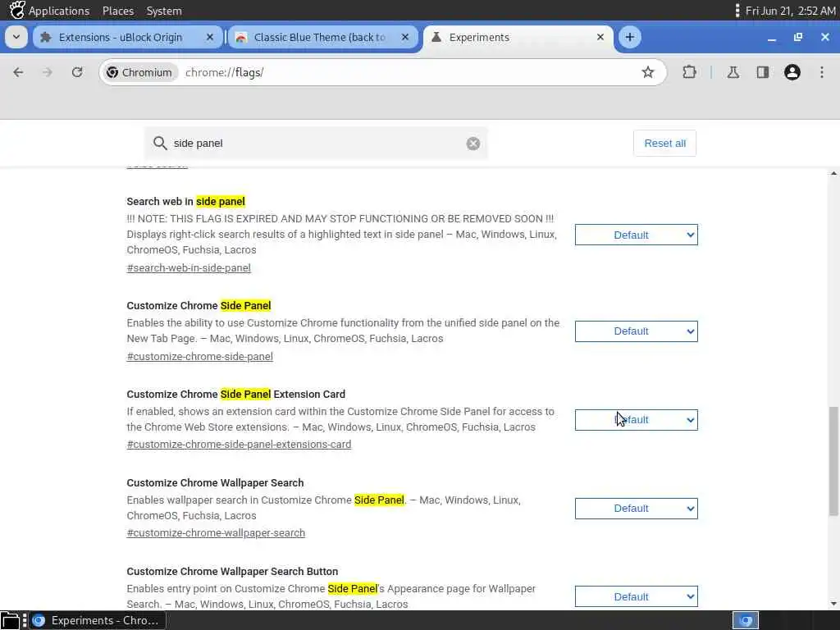The height and width of the screenshot is (630, 840).
Task: Close the Experiments tab
Action: pos(600,37)
